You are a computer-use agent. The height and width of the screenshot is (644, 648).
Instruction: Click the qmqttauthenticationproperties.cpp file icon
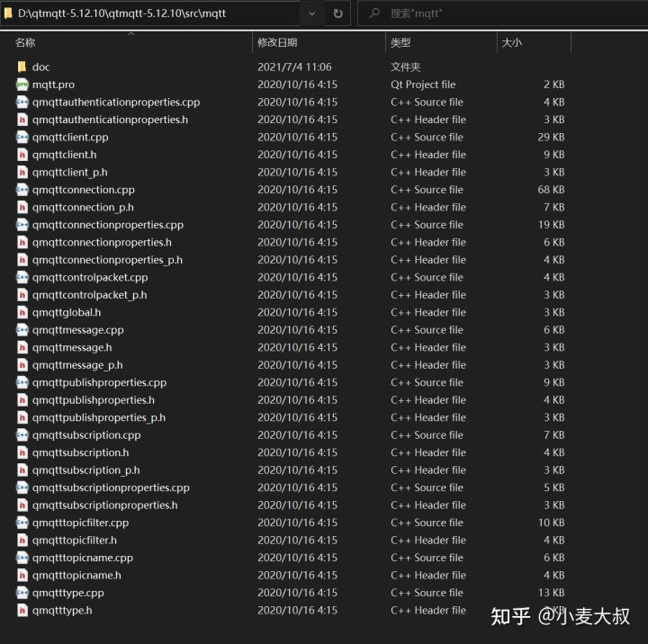tap(22, 102)
